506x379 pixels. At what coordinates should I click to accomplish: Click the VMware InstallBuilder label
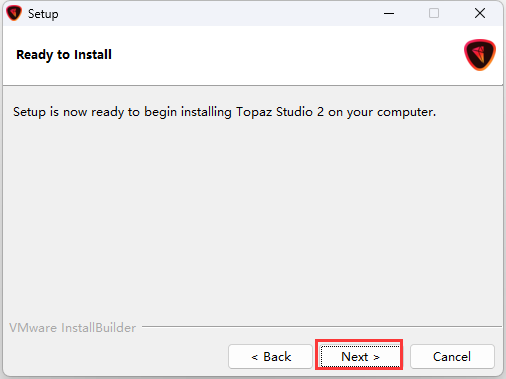coord(73,328)
